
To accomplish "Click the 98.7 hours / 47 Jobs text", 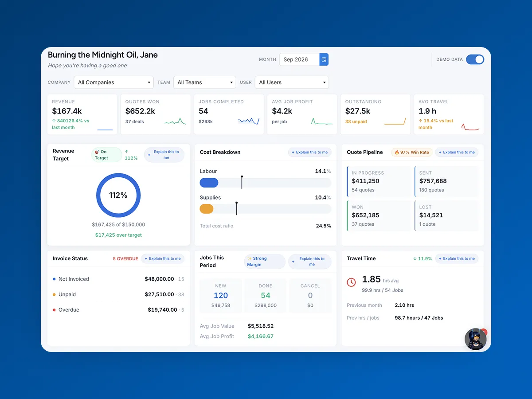I will (x=419, y=318).
